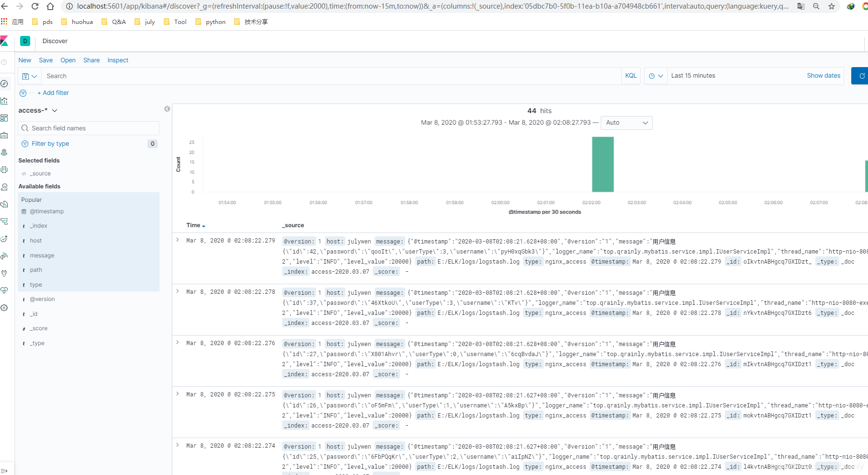Click + Add filter link

click(x=53, y=93)
